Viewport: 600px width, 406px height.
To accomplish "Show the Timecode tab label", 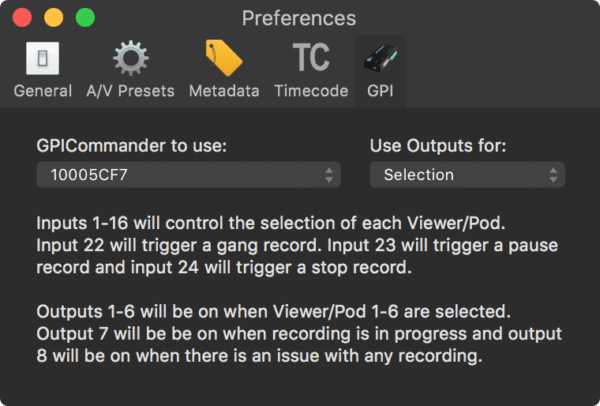I will point(311,90).
